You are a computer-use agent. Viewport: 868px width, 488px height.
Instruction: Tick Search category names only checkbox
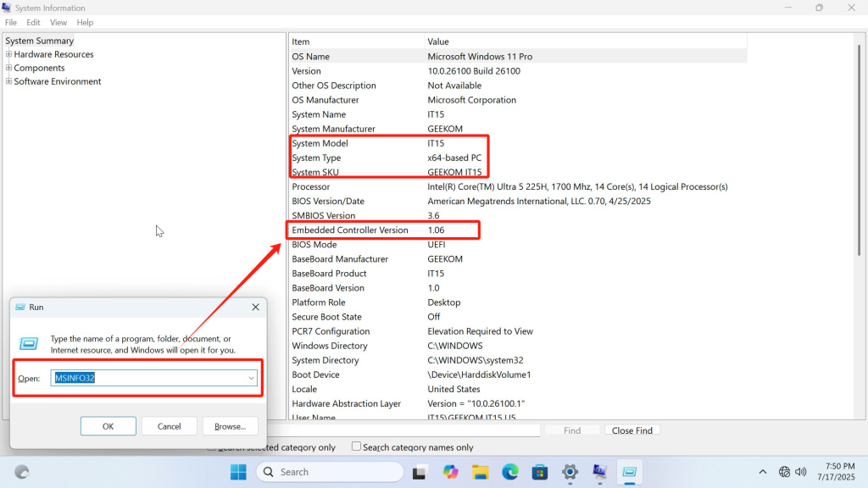pyautogui.click(x=357, y=446)
